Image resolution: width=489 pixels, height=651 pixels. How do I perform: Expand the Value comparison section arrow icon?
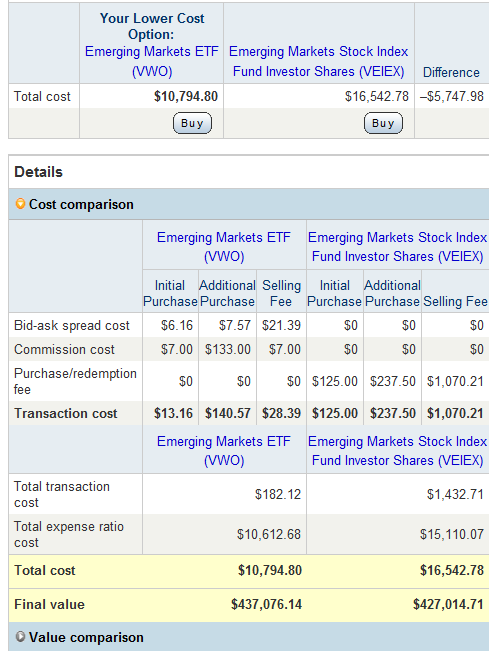pyautogui.click(x=20, y=636)
